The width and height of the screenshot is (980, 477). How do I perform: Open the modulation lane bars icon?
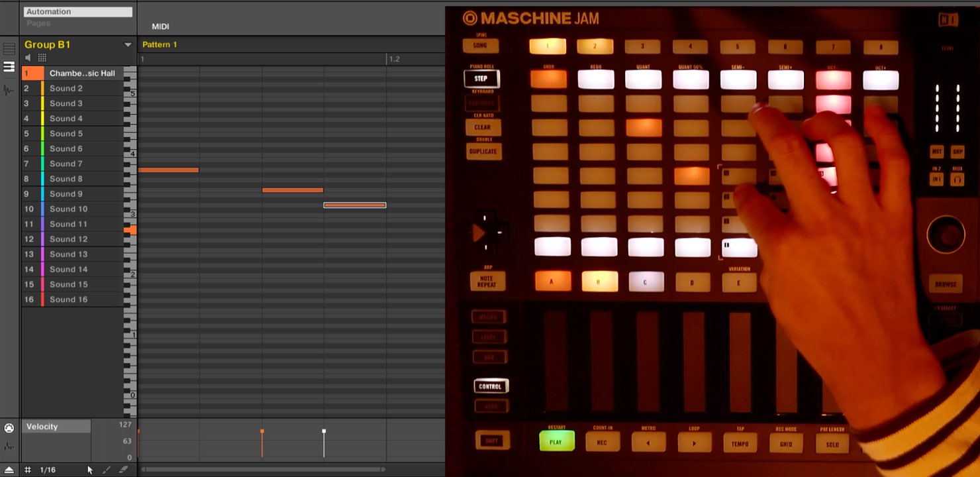9,445
